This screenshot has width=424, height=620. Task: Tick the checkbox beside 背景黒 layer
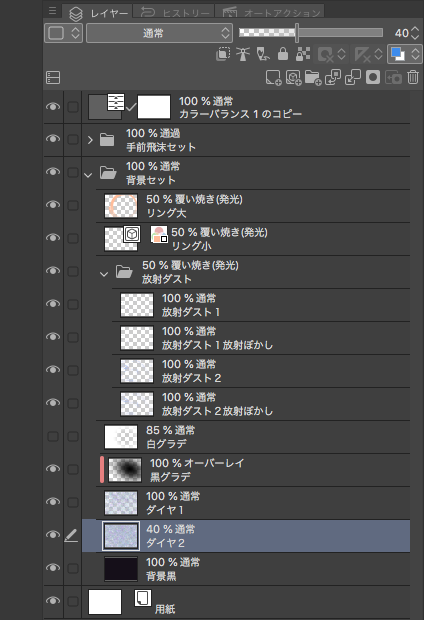point(73,568)
